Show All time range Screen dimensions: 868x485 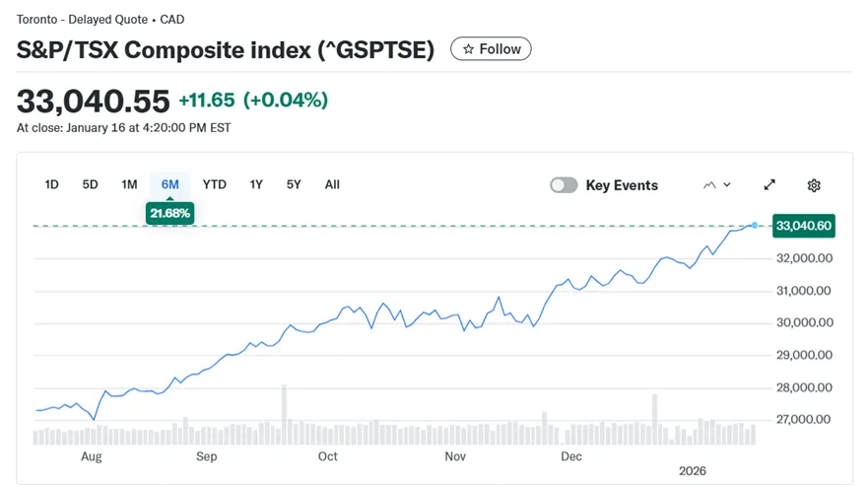pyautogui.click(x=332, y=184)
